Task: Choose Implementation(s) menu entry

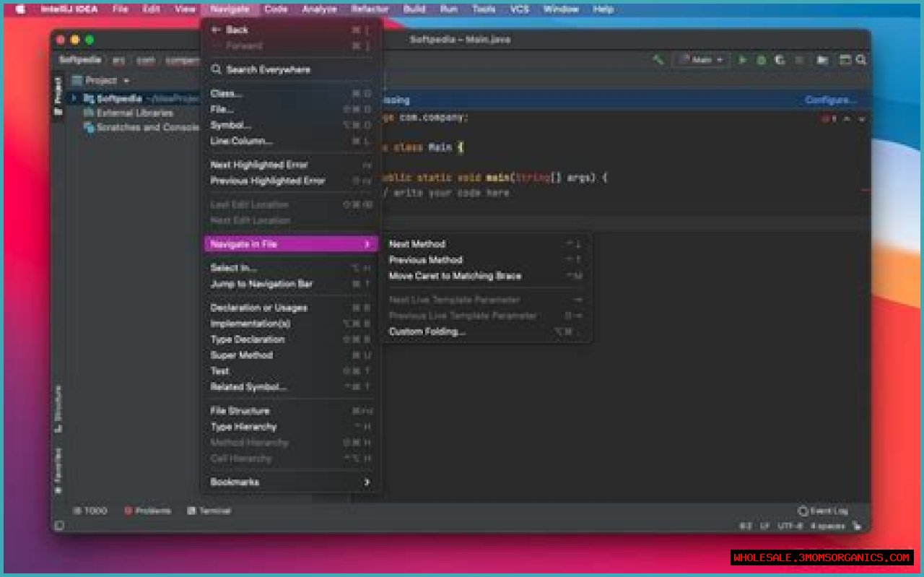Action: [291, 324]
